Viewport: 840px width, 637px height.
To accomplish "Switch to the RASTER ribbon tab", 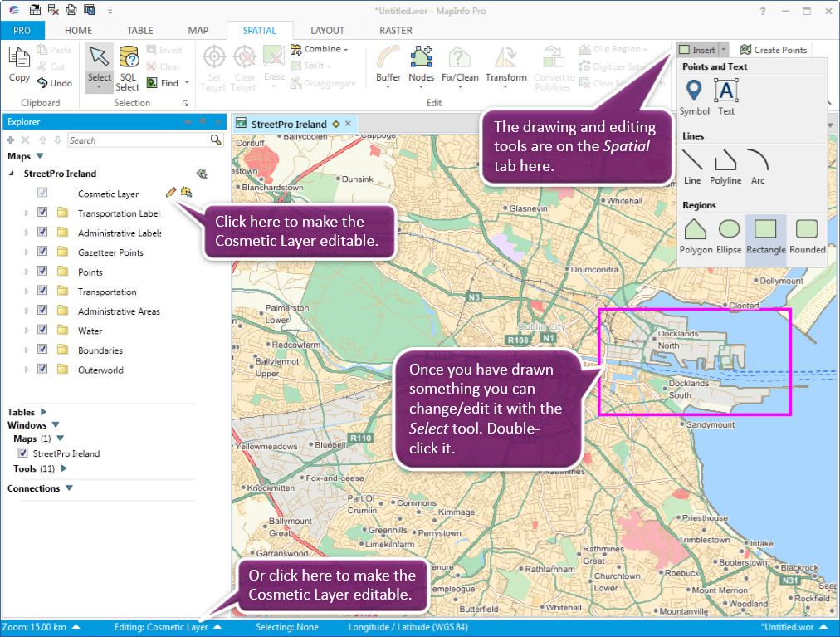I will pyautogui.click(x=396, y=31).
